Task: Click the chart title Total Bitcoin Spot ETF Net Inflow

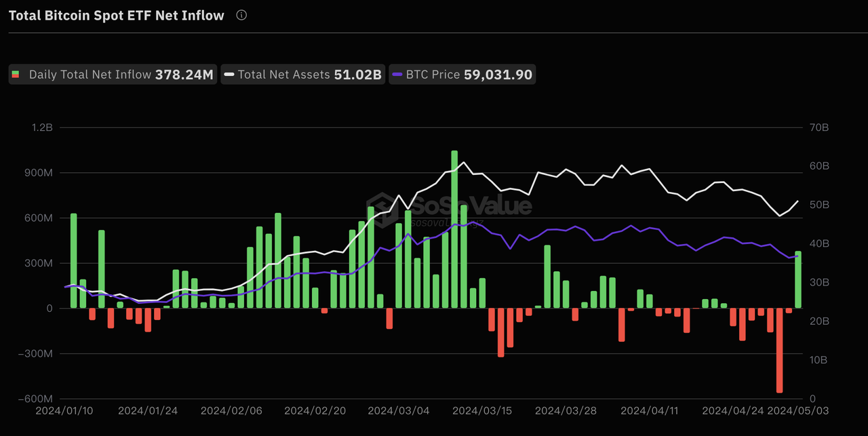Action: [115, 15]
